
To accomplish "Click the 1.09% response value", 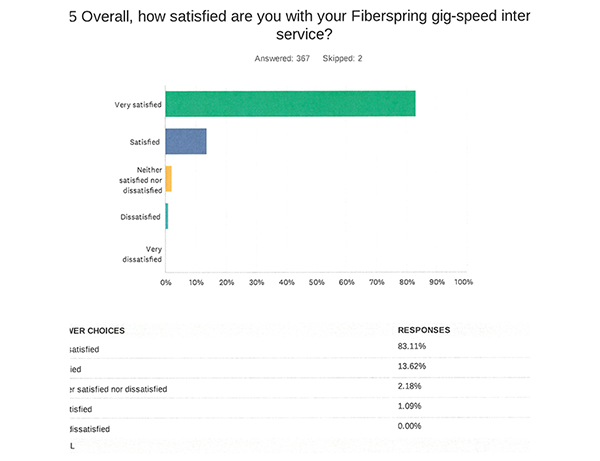I will [x=409, y=407].
